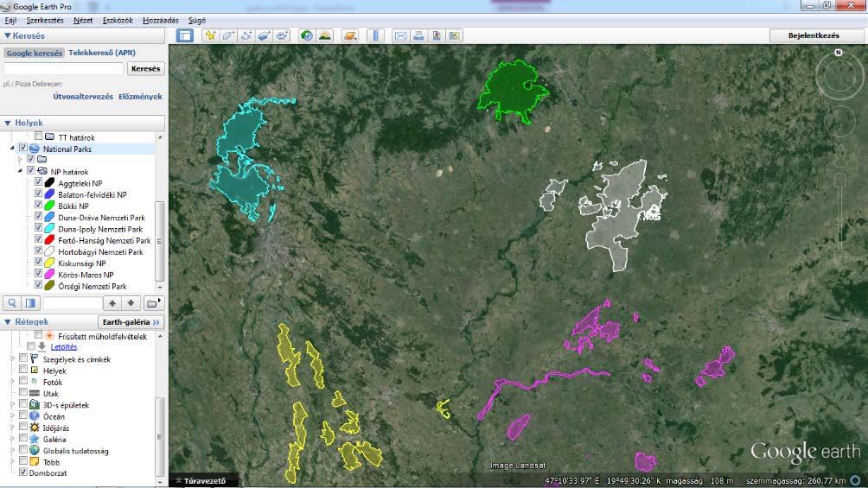Enable the Fotók layer checkbox
Image resolution: width=868 pixels, height=488 pixels.
(22, 381)
